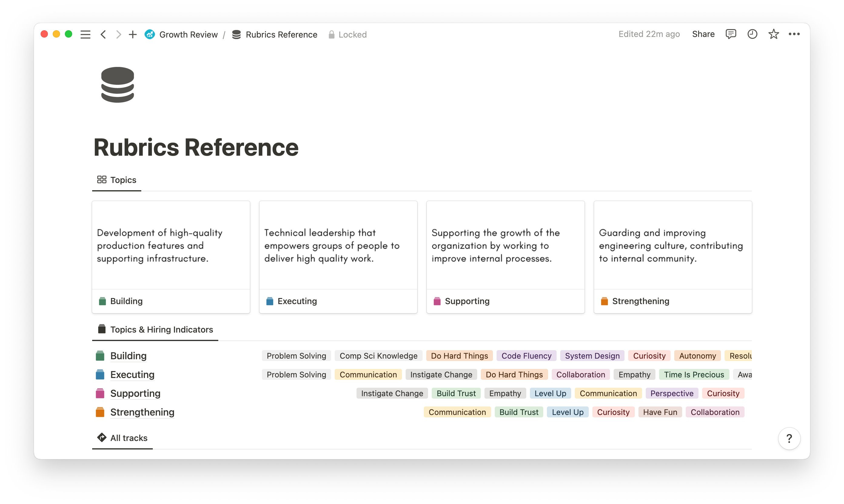844x504 pixels.
Task: Open the Strengthening list row title
Action: point(142,412)
